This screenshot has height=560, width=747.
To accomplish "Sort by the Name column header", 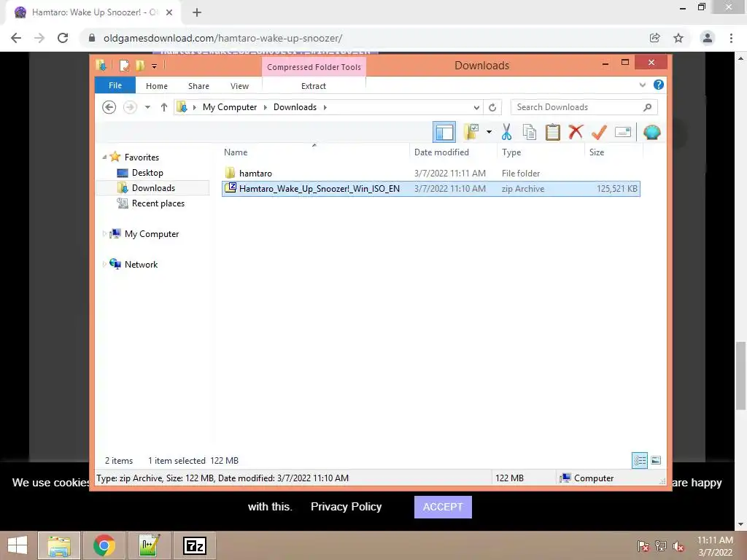I will [315, 152].
